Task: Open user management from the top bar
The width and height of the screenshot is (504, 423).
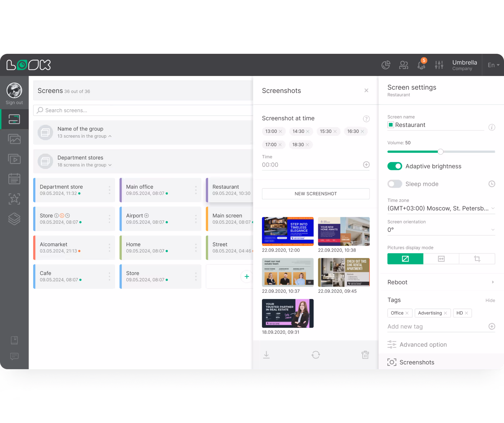Action: click(x=404, y=65)
